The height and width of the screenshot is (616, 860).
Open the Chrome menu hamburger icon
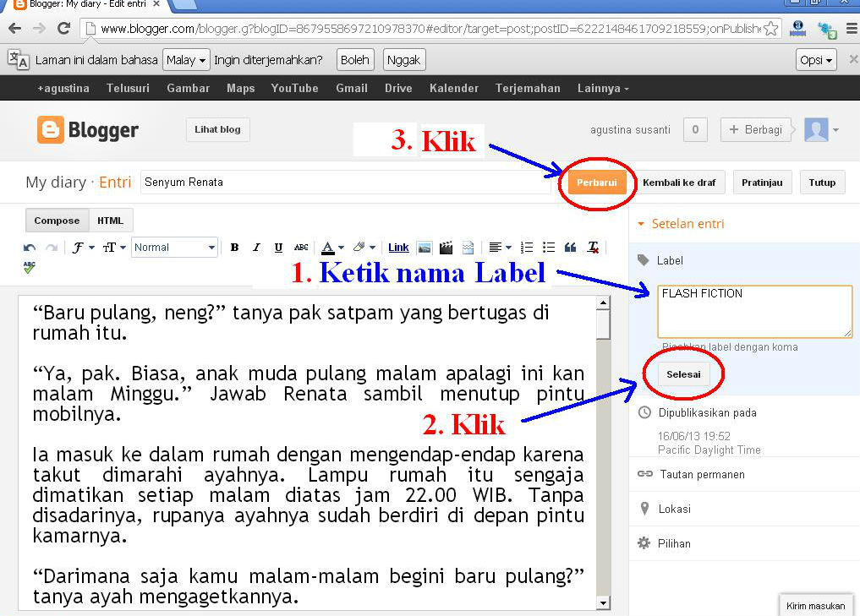point(852,29)
